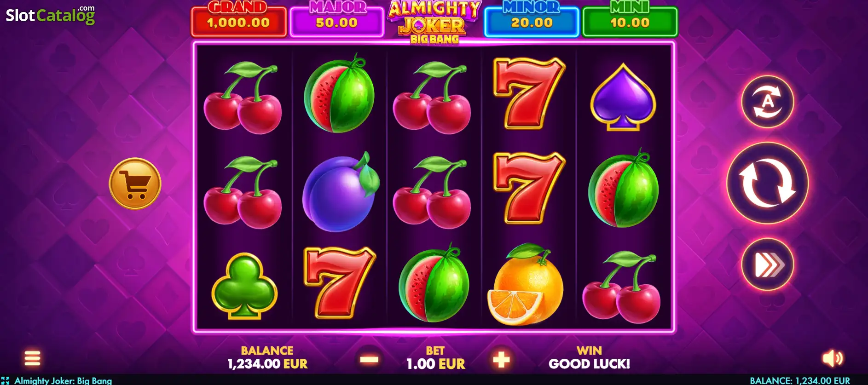
Task: Click the MAJOR 50.00 jackpot panel
Action: (x=337, y=21)
